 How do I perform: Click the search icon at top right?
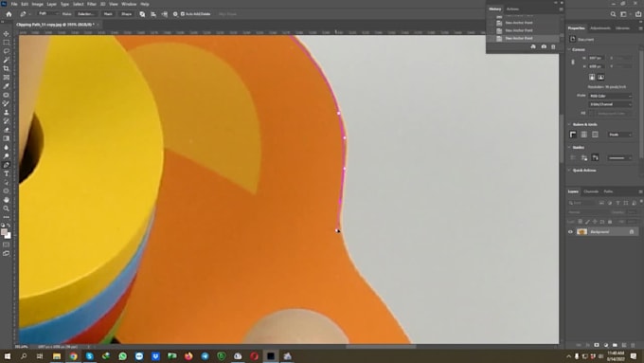click(x=613, y=14)
